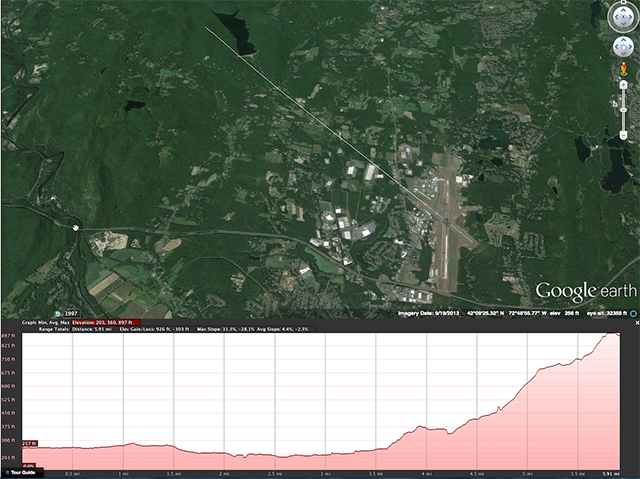
Task: Click the 257 ft elevation marker label
Action: [29, 444]
